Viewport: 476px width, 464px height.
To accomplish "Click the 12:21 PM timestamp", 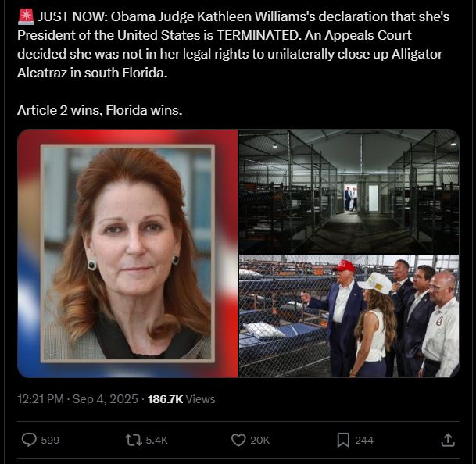I will pyautogui.click(x=41, y=399).
